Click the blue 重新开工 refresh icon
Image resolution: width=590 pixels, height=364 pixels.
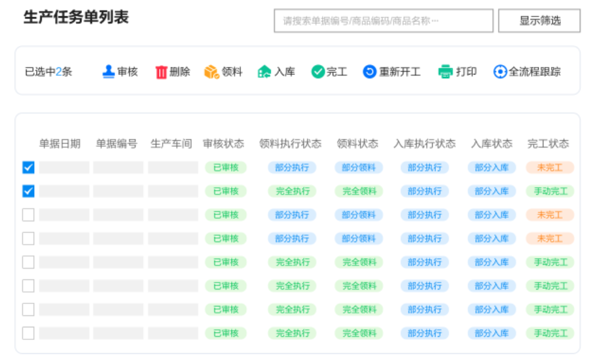(x=370, y=71)
